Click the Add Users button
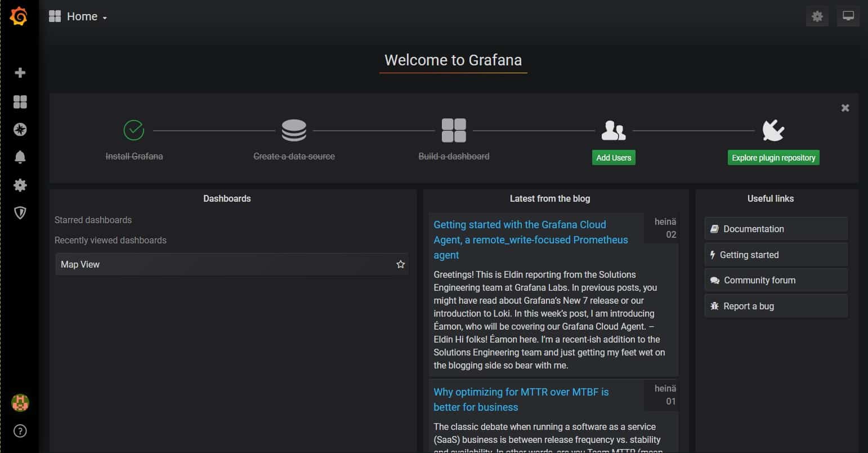Viewport: 868px width, 453px height. [614, 158]
